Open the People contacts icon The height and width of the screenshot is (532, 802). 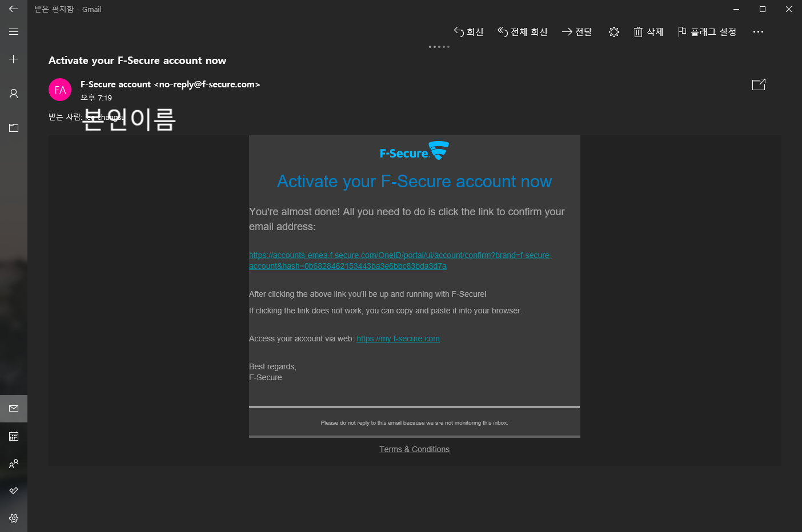click(x=14, y=464)
